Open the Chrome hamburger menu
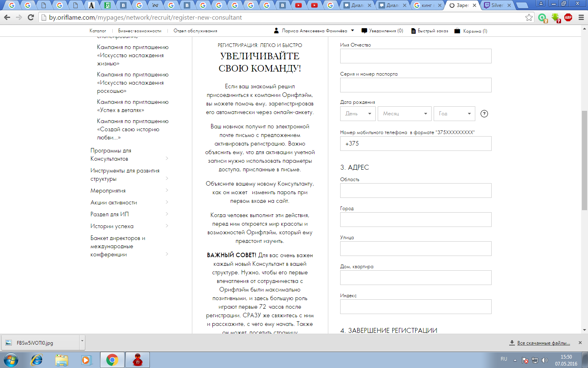Screen dimensions: 588x368 pyautogui.click(x=581, y=17)
